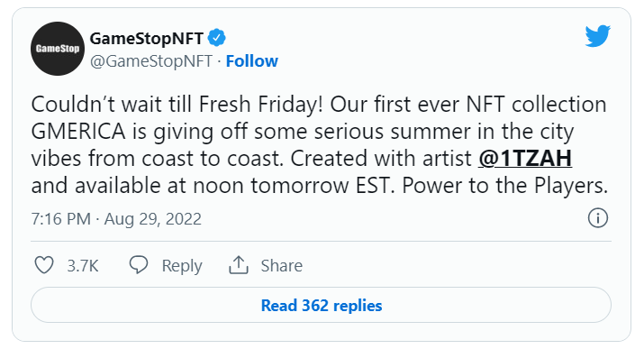Image resolution: width=644 pixels, height=349 pixels.
Task: Open Read 362 replies button
Action: pos(322,305)
